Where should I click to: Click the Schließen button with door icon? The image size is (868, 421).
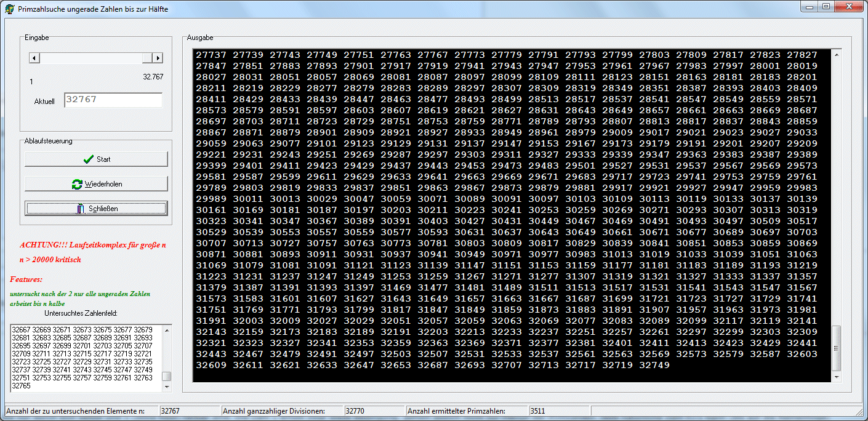click(96, 209)
